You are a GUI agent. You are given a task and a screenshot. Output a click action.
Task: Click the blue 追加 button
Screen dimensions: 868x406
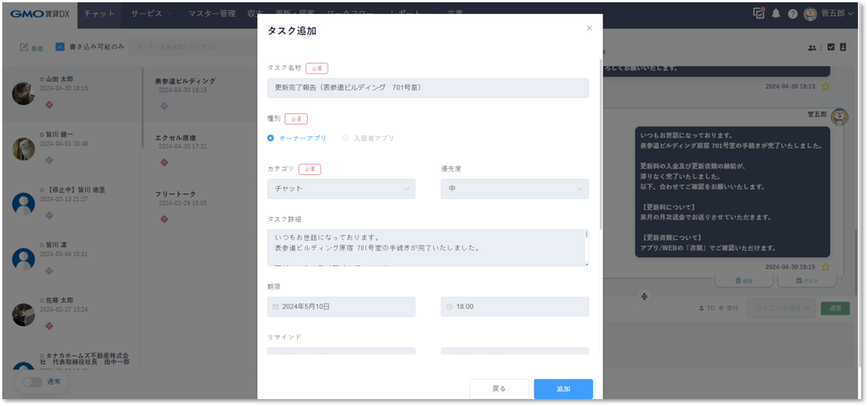[x=563, y=389]
